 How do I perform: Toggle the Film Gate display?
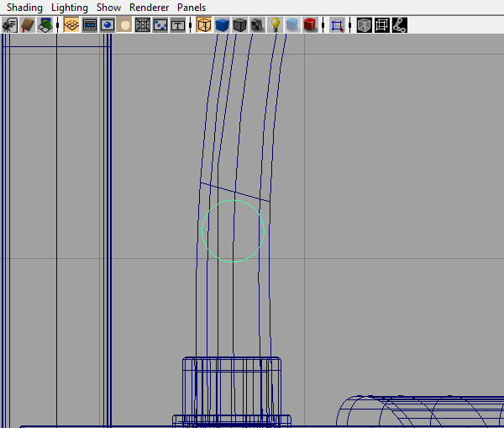pos(89,25)
